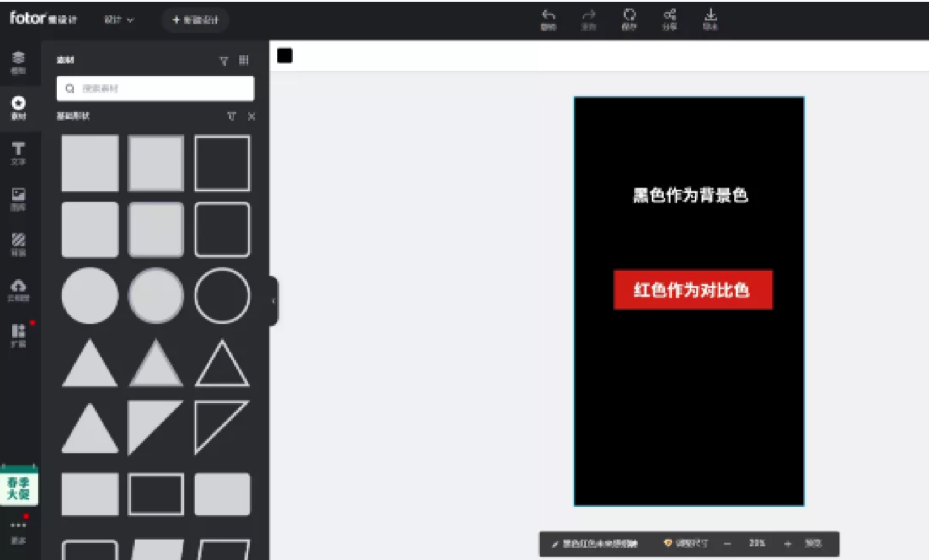Add the rounded solid rectangle in sixth row
929x560 pixels.
pyautogui.click(x=222, y=494)
